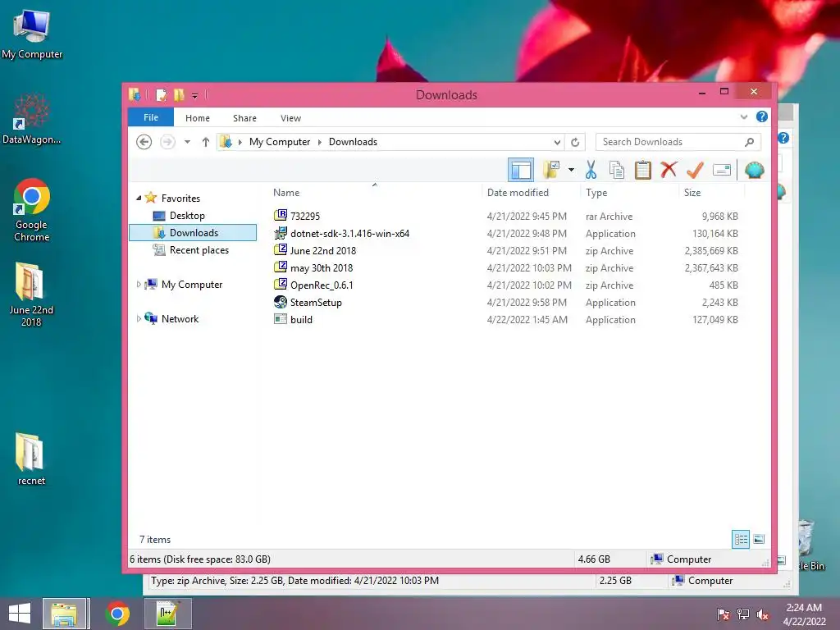Image resolution: width=840 pixels, height=630 pixels.
Task: Switch to the Home ribbon tab
Action: (x=198, y=118)
